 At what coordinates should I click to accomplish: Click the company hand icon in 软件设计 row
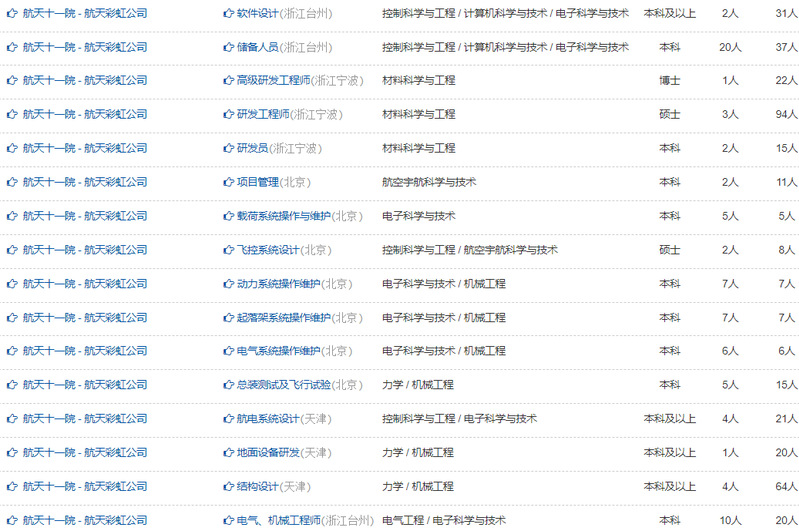point(12,13)
